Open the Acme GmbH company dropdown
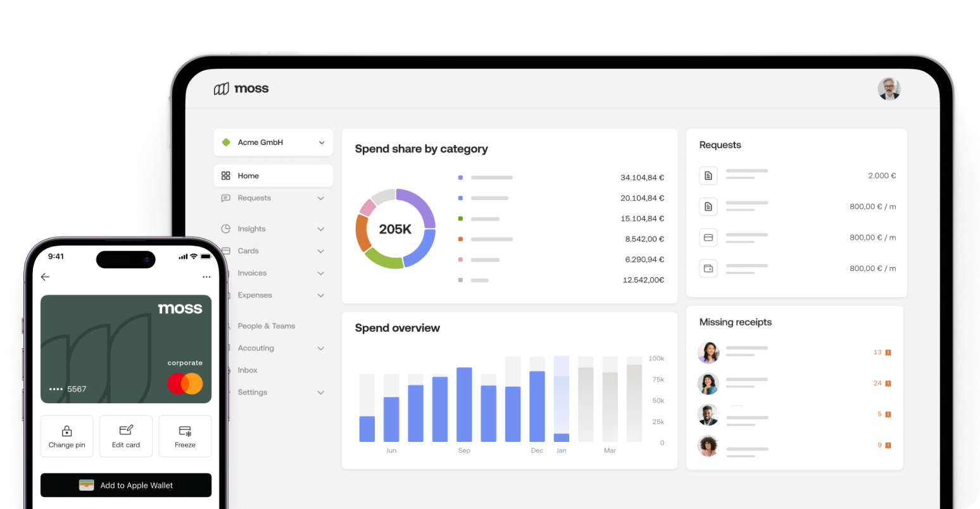 [x=273, y=142]
